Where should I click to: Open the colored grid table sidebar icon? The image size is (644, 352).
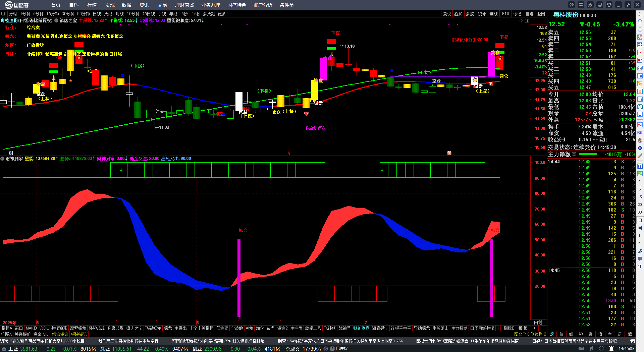click(640, 45)
